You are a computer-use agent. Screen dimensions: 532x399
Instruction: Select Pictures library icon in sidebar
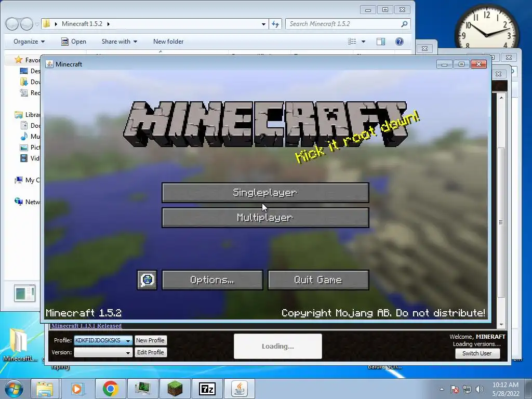(24, 147)
